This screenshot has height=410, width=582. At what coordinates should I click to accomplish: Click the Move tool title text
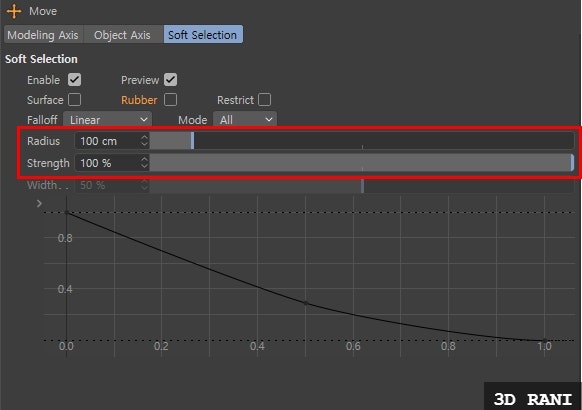click(43, 11)
